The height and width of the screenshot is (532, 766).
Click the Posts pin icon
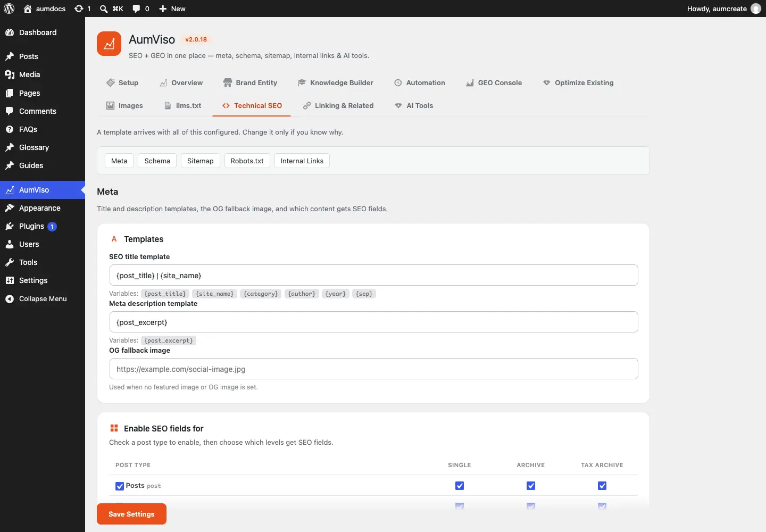10,56
